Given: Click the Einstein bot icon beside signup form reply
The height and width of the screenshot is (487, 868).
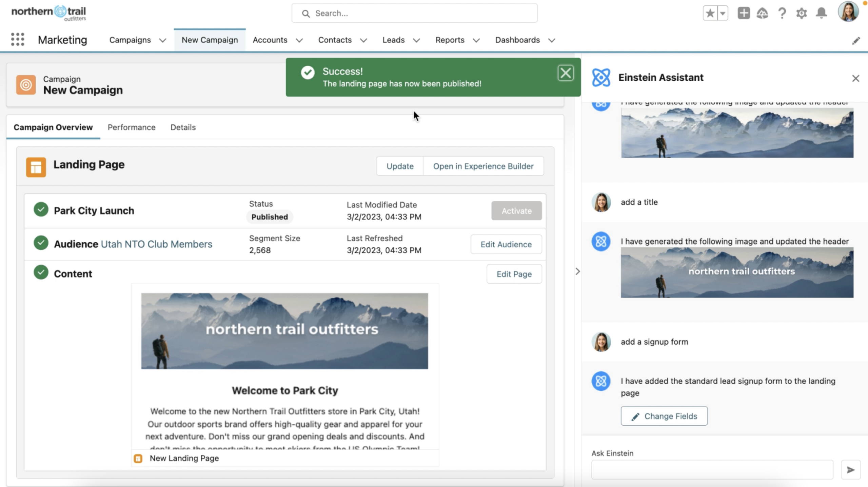Looking at the screenshot, I should 601,381.
